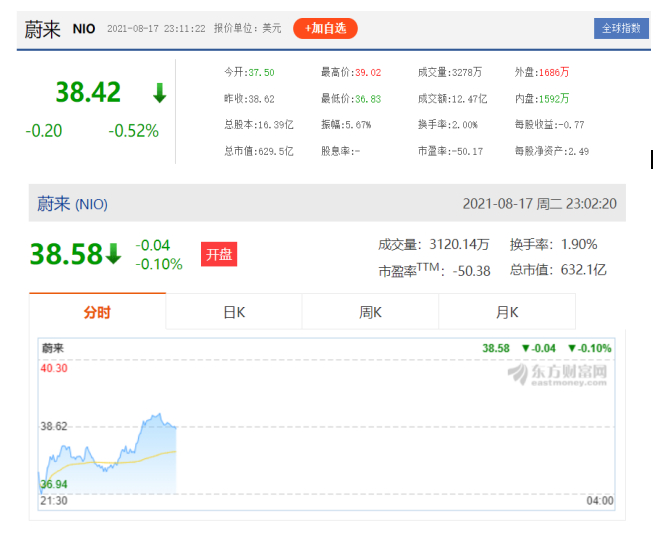The width and height of the screenshot is (671, 540).
Task: Click the 36.94 chart low label
Action: [54, 484]
